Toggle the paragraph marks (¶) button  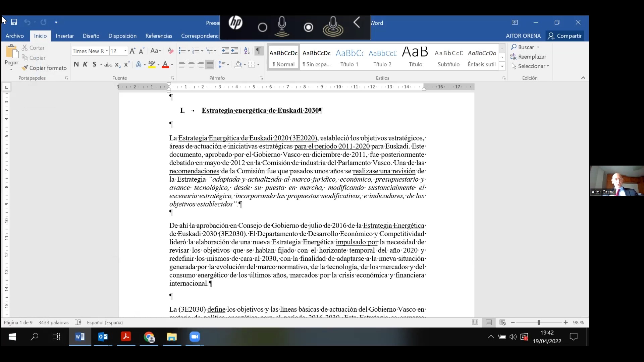pyautogui.click(x=259, y=51)
